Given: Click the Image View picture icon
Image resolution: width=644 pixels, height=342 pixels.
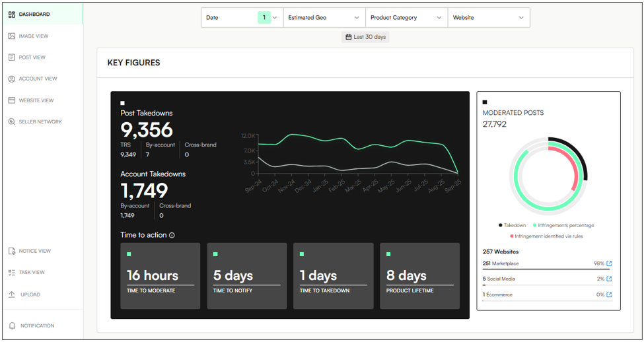Looking at the screenshot, I should pyautogui.click(x=12, y=36).
